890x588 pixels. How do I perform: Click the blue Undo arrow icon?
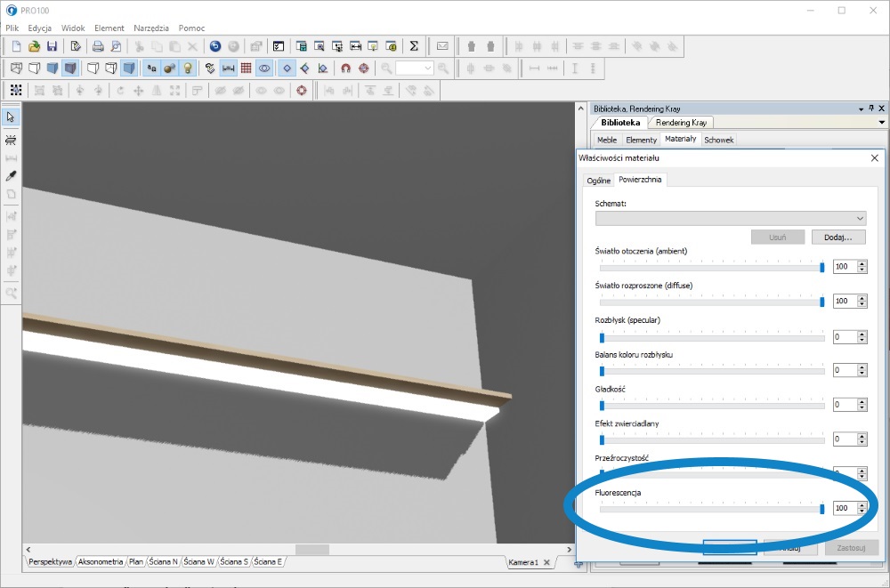215,46
